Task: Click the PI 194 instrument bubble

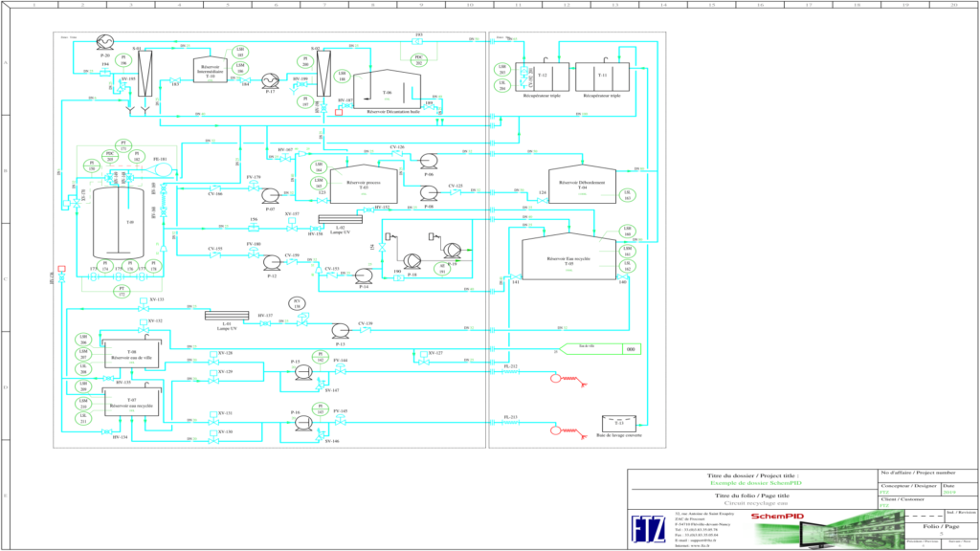Action: click(x=123, y=58)
